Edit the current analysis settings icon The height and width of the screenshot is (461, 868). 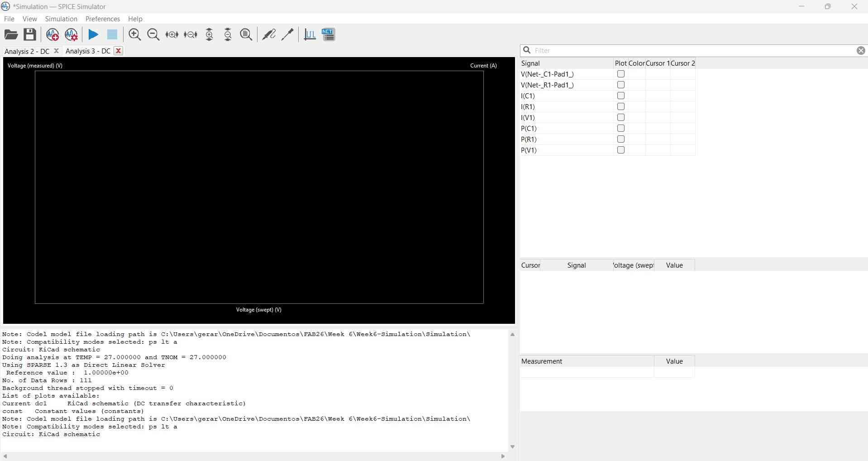coord(71,34)
